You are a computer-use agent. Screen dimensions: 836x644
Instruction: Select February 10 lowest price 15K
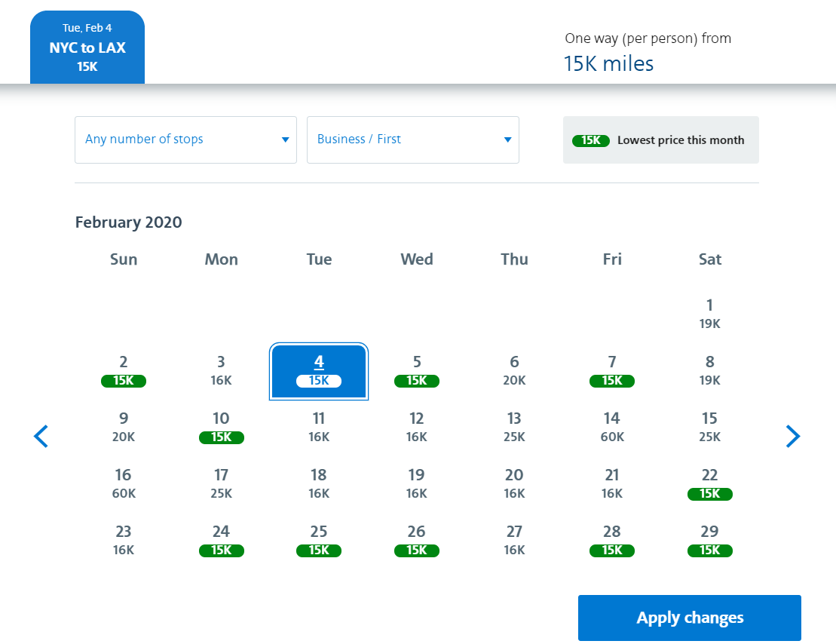click(222, 428)
